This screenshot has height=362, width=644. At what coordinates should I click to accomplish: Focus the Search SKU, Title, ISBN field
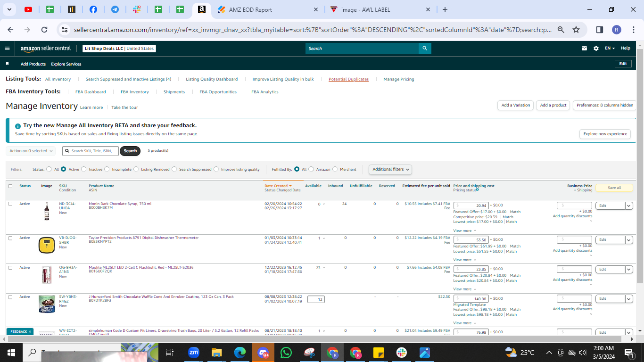(x=91, y=151)
